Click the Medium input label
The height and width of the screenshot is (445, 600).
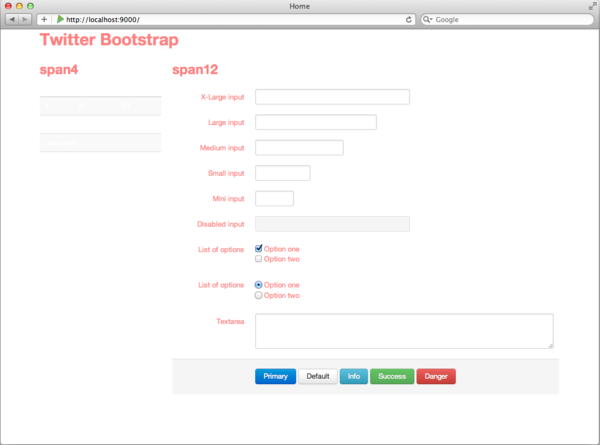click(x=222, y=148)
